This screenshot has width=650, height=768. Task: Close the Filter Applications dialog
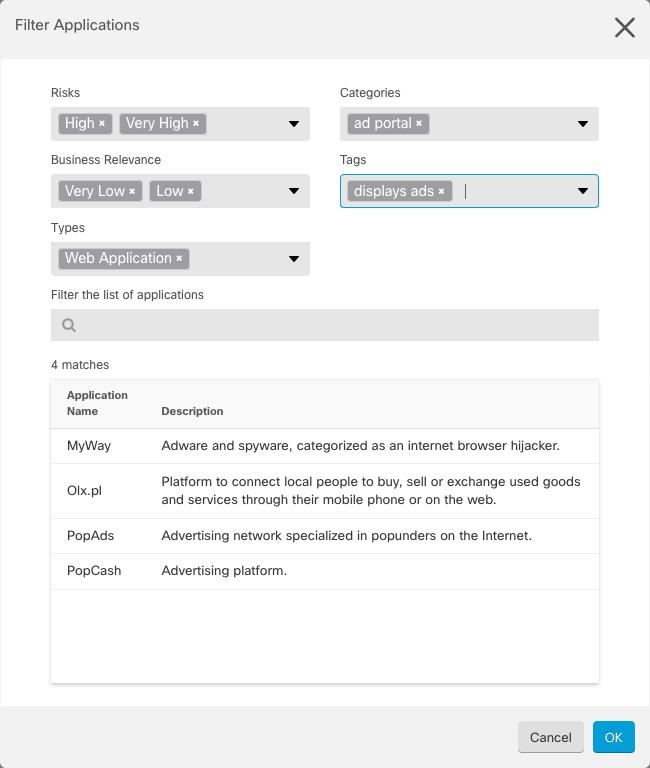click(x=625, y=27)
